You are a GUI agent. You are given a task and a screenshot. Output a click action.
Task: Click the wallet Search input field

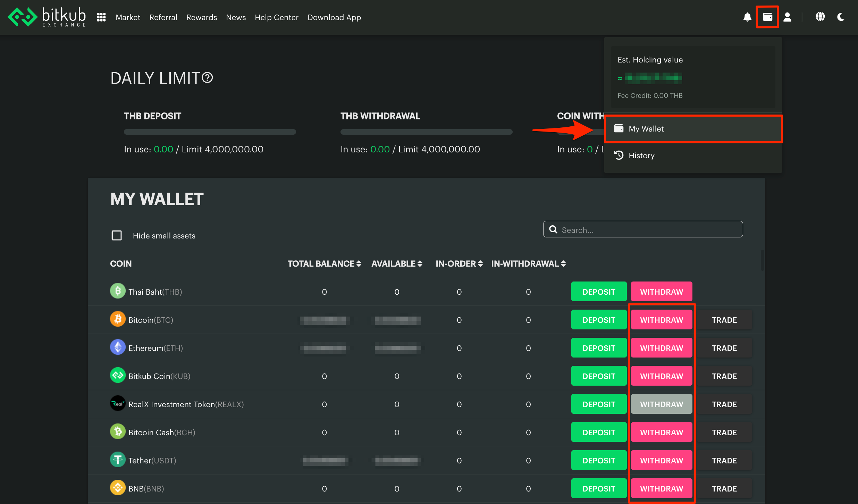(643, 230)
